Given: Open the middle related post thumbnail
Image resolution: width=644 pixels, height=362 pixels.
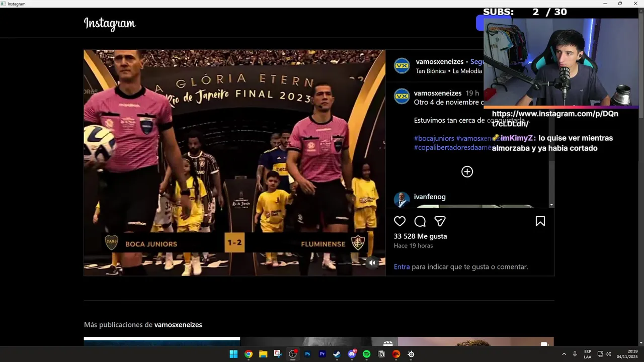Looking at the screenshot, I should pyautogui.click(x=318, y=341).
